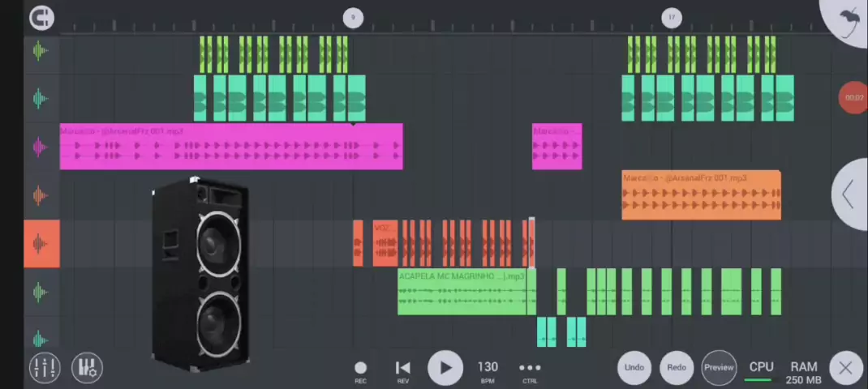Toggle the Preview button
868x389 pixels.
point(719,368)
